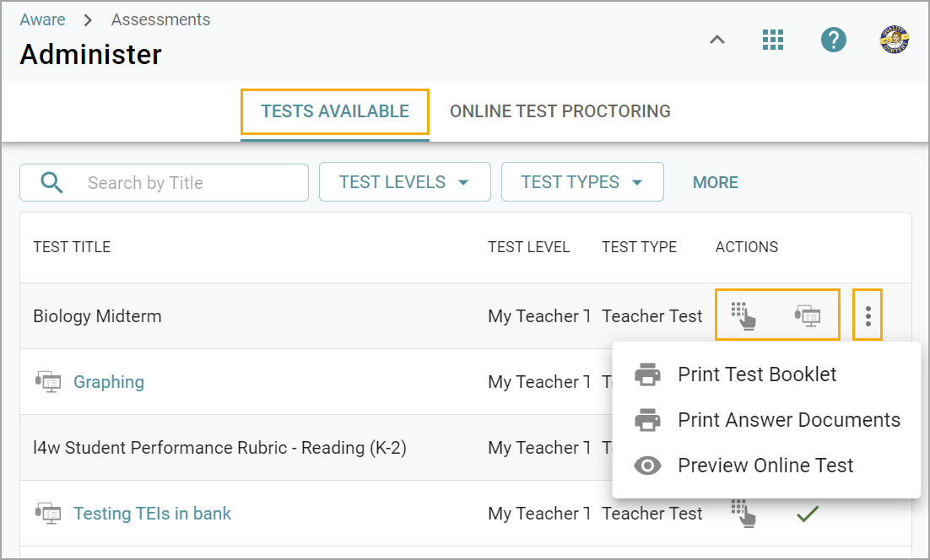This screenshot has height=560, width=930.
Task: Go to Aware breadcrumb link
Action: (x=42, y=19)
